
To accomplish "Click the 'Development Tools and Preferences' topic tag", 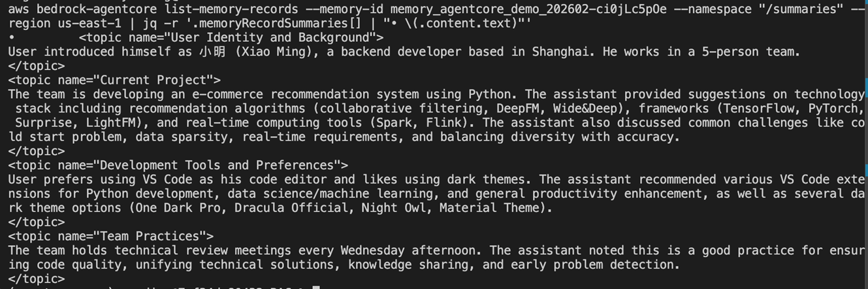I will (x=178, y=165).
